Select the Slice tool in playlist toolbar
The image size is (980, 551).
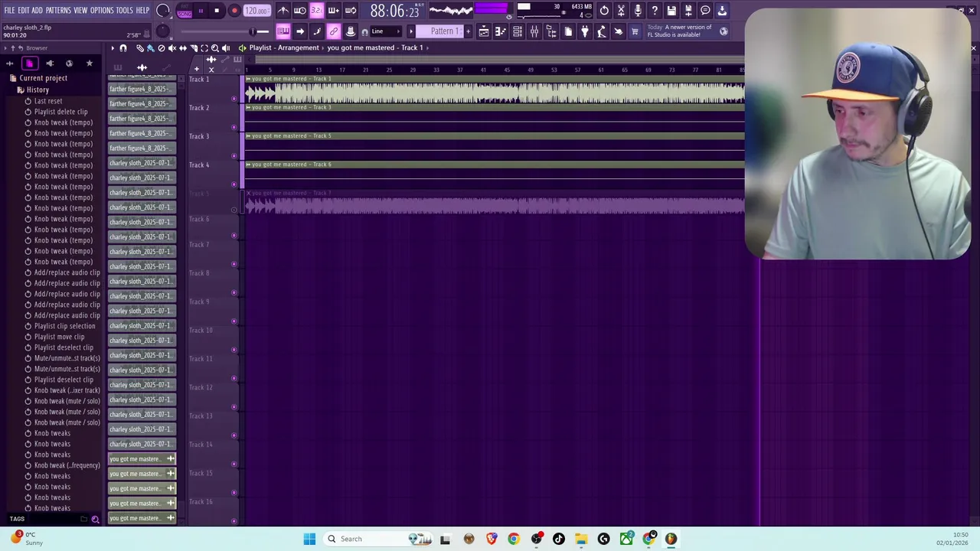(x=193, y=47)
